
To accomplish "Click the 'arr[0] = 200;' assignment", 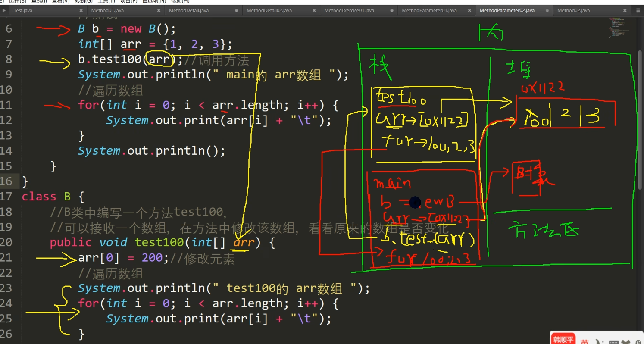I will 124,258.
